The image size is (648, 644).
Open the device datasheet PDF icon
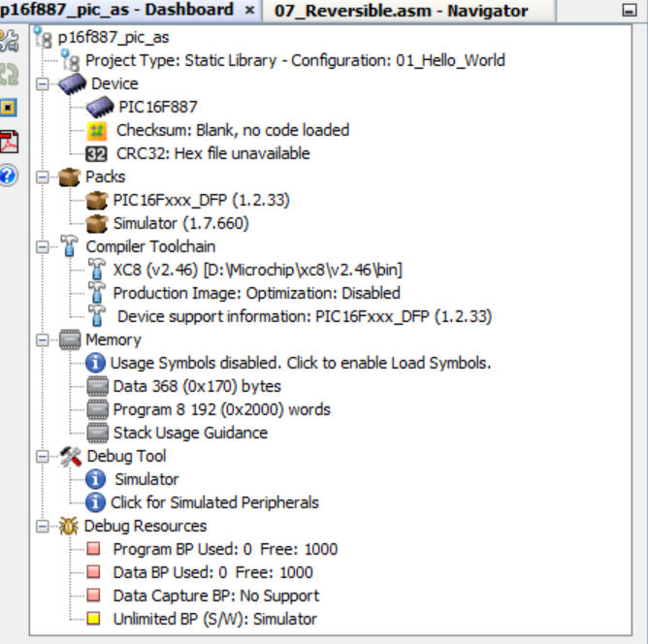[9, 142]
